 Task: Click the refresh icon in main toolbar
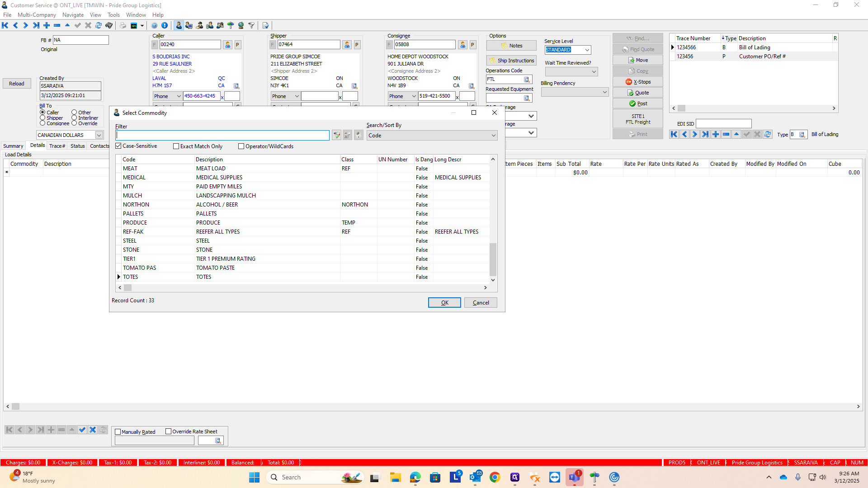tap(99, 26)
